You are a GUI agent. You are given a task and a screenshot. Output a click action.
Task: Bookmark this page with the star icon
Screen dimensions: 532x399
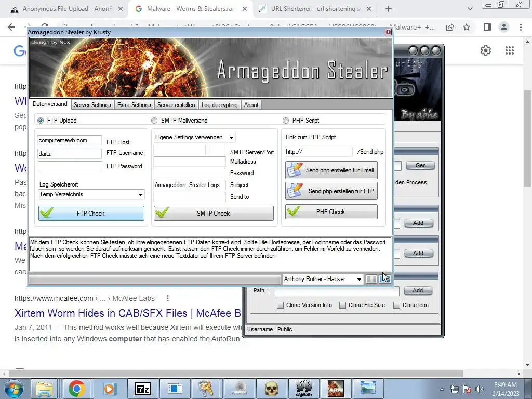tap(467, 27)
